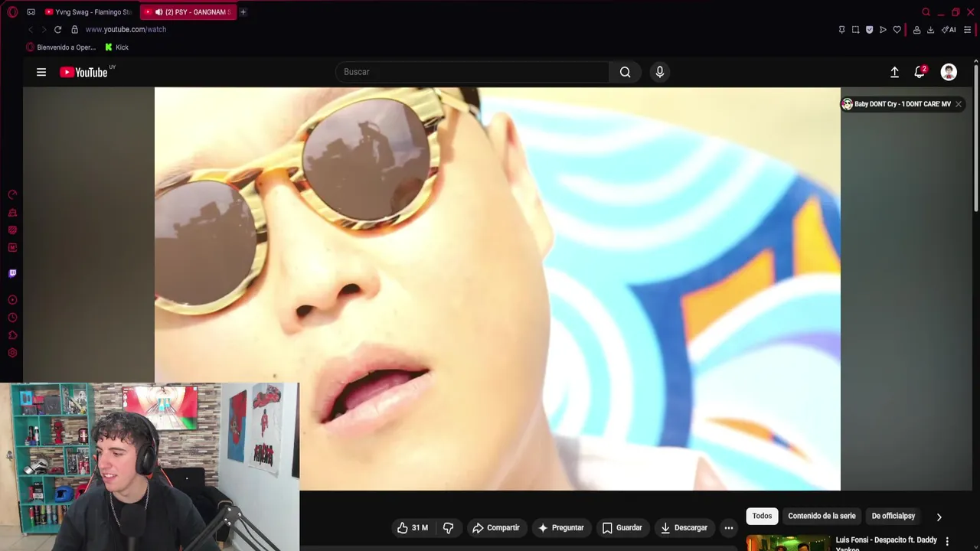
Task: Go back to previous page
Action: (x=30, y=29)
